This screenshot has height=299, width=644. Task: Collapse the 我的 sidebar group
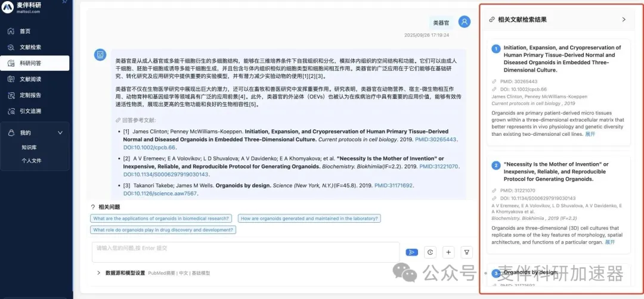60,133
